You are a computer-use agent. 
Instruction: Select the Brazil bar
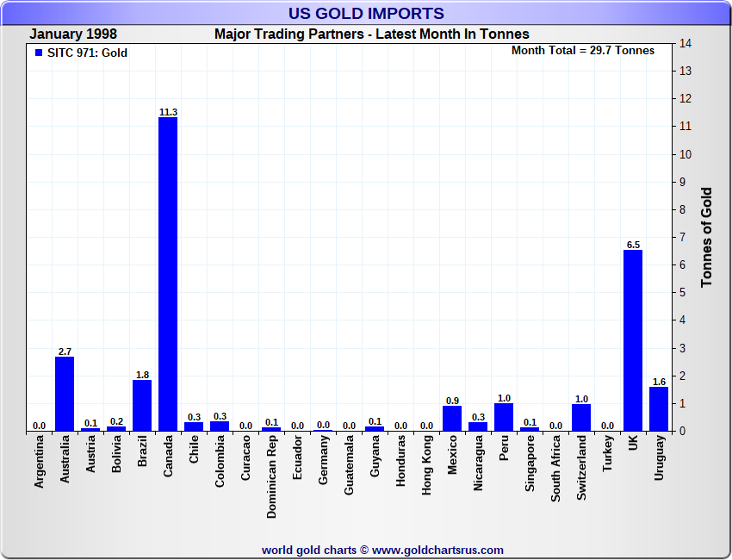click(x=142, y=406)
